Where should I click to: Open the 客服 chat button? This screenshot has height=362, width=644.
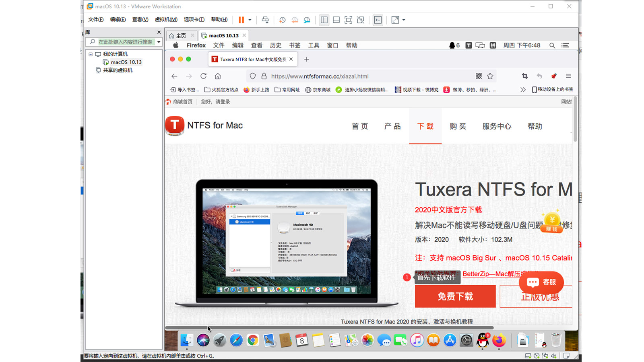pos(541,282)
